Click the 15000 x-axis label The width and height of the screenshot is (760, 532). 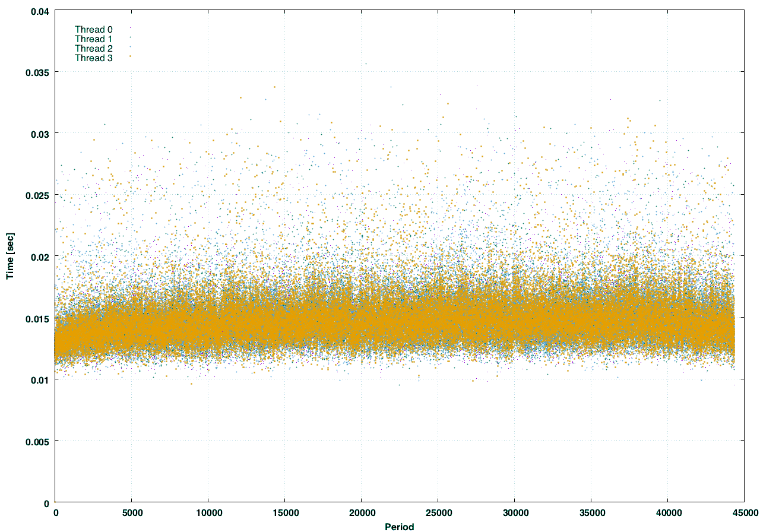click(284, 512)
